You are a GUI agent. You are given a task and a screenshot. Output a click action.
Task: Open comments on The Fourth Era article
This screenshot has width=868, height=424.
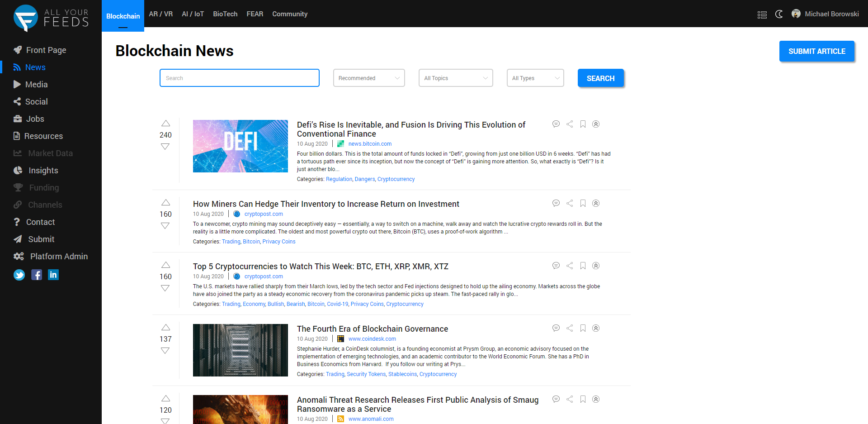pyautogui.click(x=556, y=328)
